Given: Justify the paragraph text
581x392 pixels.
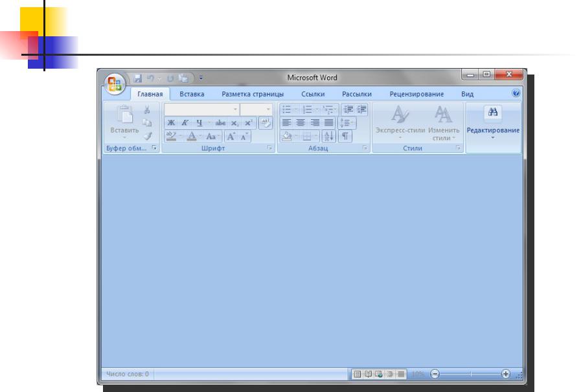Looking at the screenshot, I should click(328, 122).
